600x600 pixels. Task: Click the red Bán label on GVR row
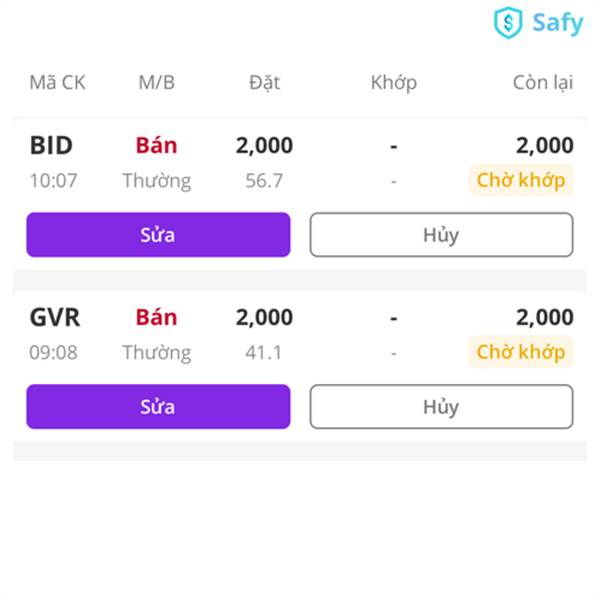tap(157, 317)
